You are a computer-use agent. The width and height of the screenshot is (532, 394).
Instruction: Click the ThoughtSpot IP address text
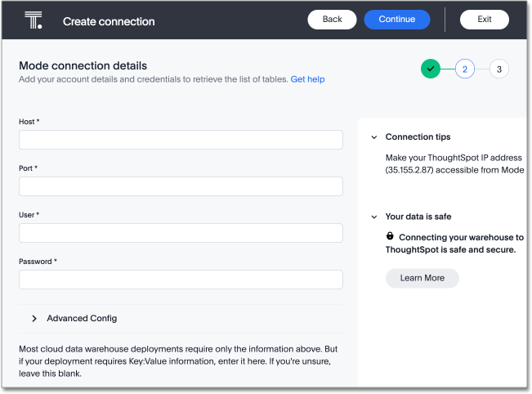coord(454,163)
